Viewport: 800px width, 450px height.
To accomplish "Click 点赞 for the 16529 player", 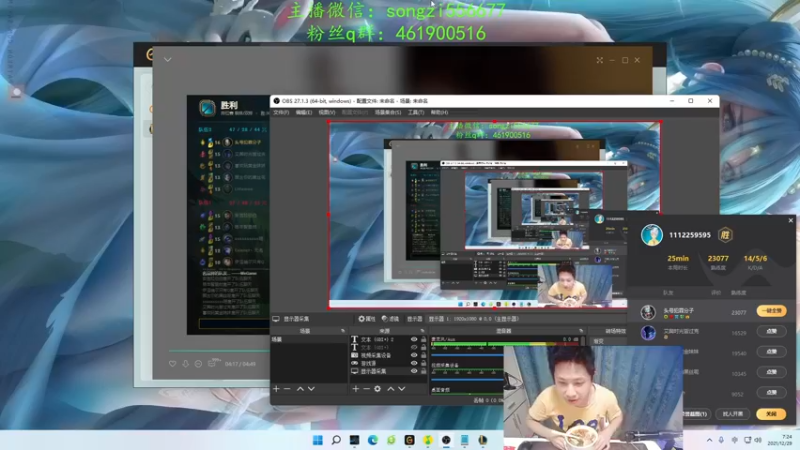I will point(771,332).
